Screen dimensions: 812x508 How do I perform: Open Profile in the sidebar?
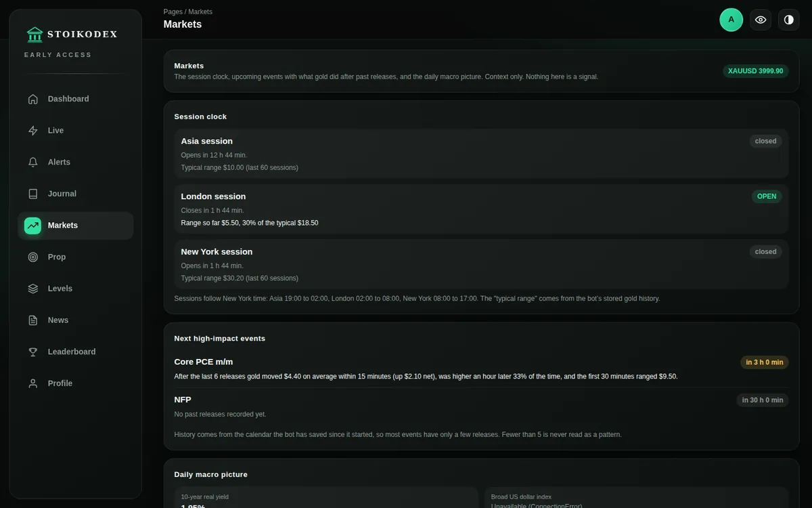76,383
